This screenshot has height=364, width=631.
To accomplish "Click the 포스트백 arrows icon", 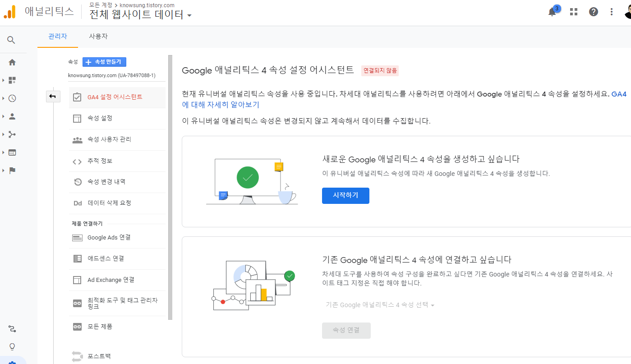I will pyautogui.click(x=77, y=356).
